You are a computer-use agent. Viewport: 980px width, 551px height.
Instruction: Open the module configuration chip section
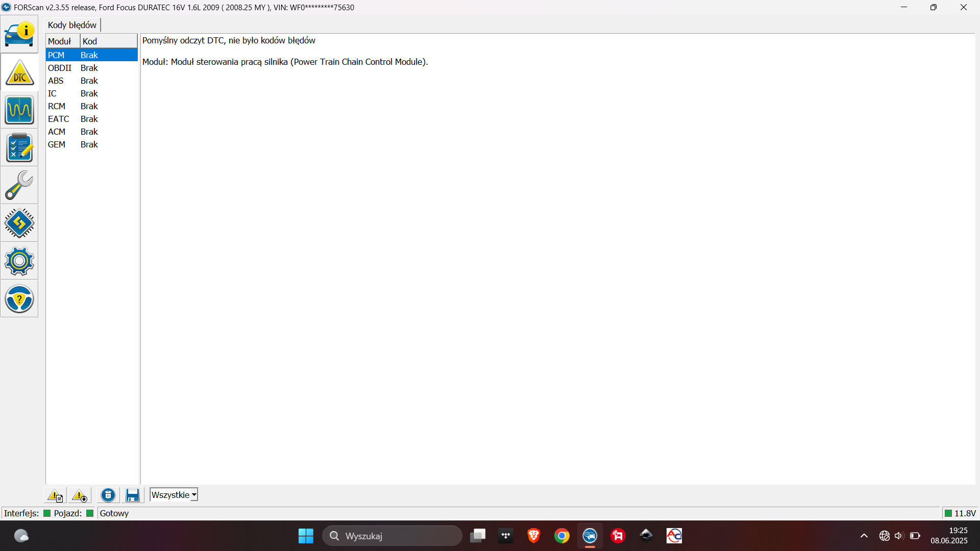[x=19, y=223]
